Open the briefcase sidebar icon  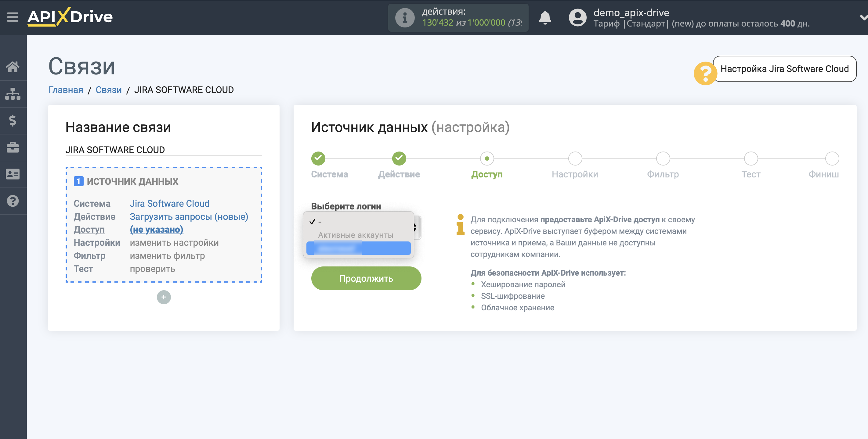coord(13,148)
